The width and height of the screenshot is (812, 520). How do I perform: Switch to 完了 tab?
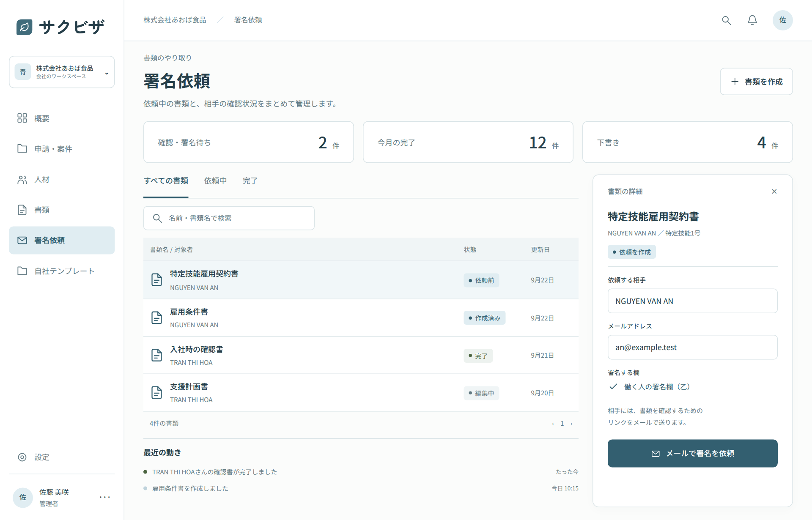(250, 181)
